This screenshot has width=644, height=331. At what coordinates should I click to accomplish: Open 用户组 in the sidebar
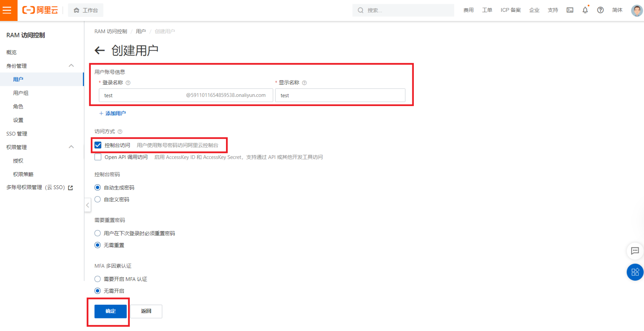[x=21, y=93]
